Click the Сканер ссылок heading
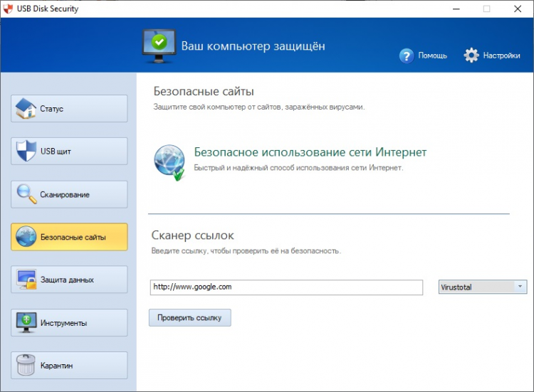 pos(193,235)
